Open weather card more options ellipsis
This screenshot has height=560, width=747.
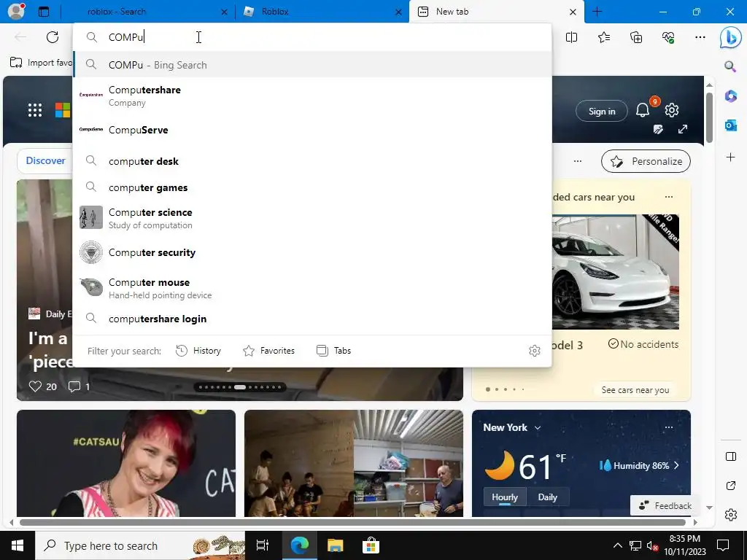pos(669,427)
